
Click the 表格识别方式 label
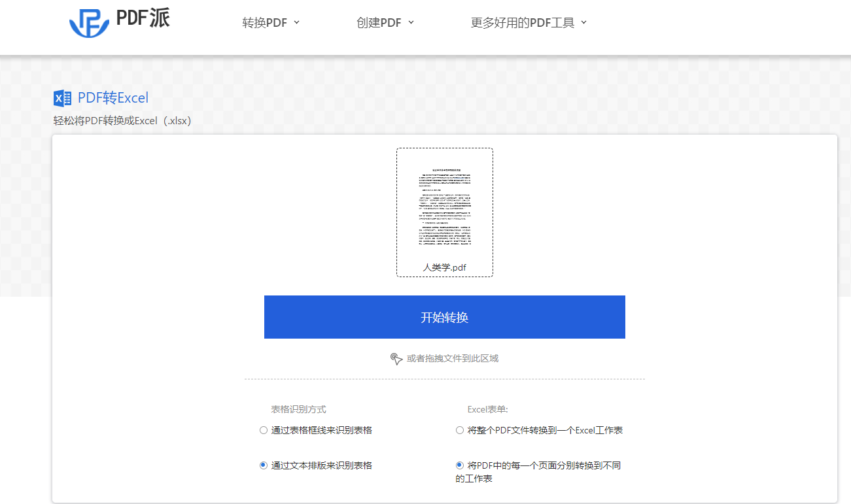point(298,409)
